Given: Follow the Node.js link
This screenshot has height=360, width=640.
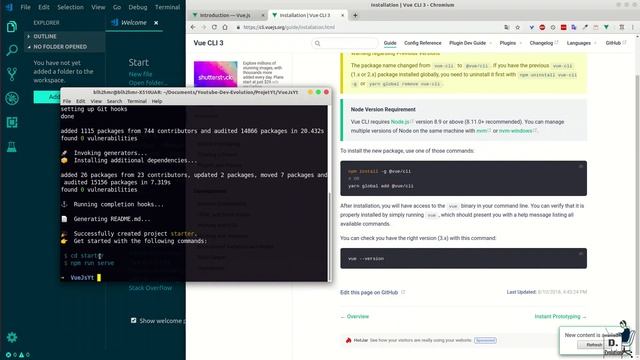Looking at the screenshot, I should tap(402, 122).
